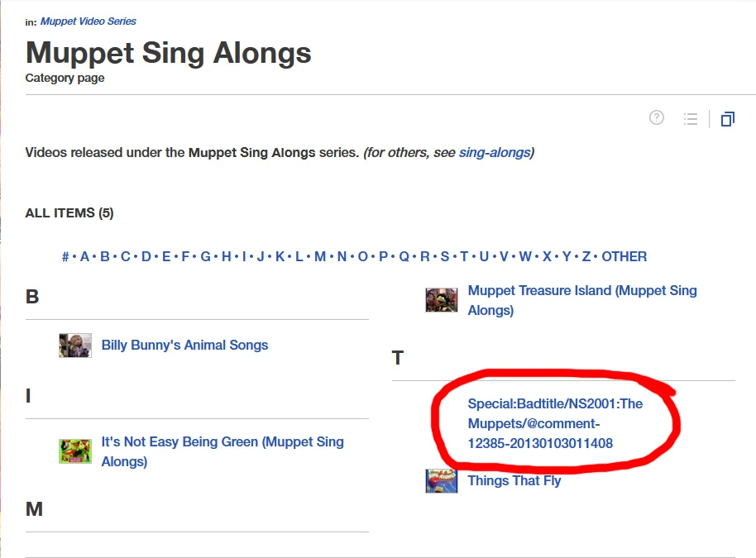Open Muppet Treasure Island (Muppet Sing Alongs) link
756x558 pixels.
(x=581, y=300)
